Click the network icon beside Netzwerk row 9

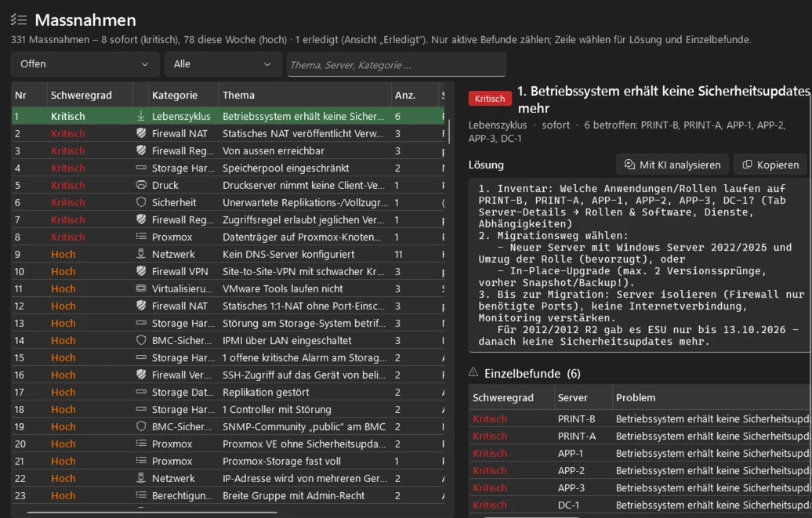[x=141, y=254]
